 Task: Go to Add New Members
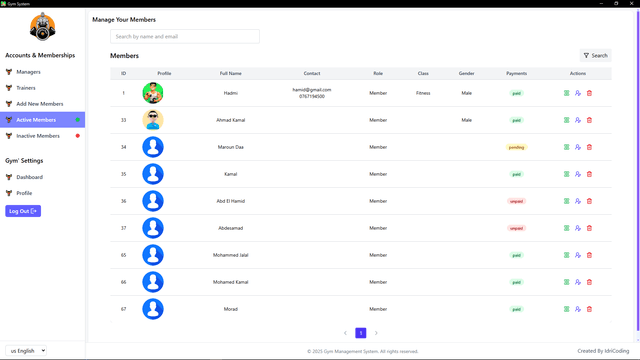pos(42,104)
